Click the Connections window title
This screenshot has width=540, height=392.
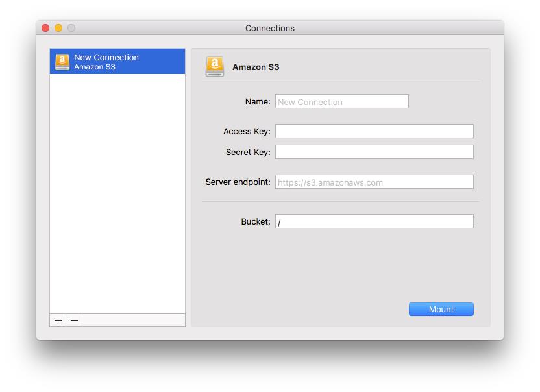(270, 29)
